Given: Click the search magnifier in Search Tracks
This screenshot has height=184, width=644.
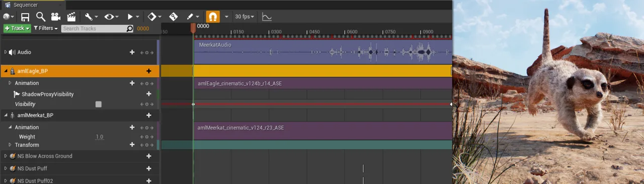Looking at the screenshot, I should [x=130, y=29].
